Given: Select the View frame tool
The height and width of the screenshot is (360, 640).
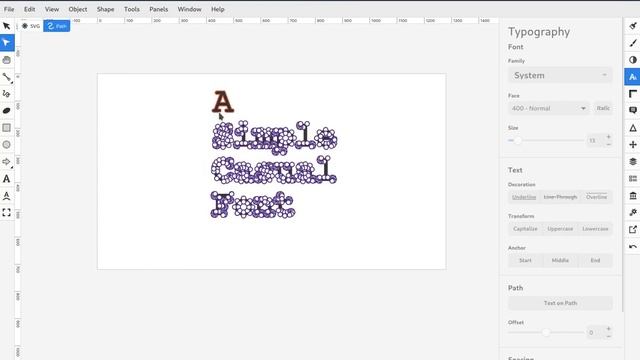Looking at the screenshot, I should [x=7, y=213].
